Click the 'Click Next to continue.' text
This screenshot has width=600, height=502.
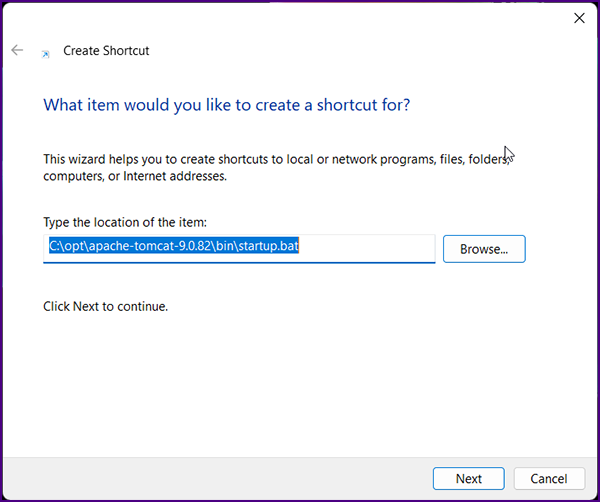coord(106,306)
